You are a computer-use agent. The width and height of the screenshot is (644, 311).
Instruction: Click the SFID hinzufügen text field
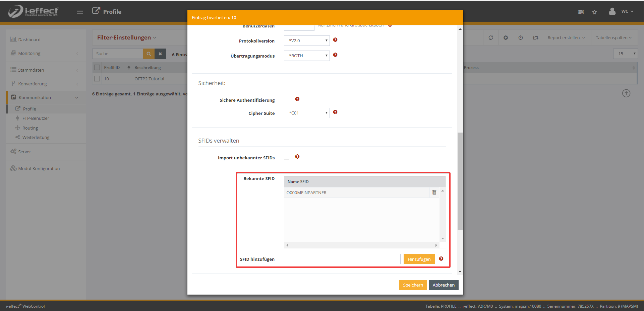tap(342, 259)
